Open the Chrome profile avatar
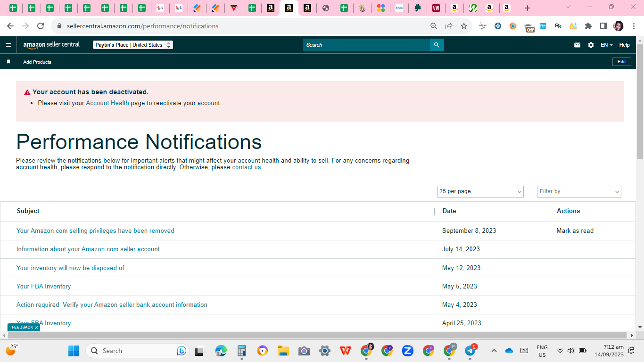The height and width of the screenshot is (362, 644). pyautogui.click(x=619, y=26)
